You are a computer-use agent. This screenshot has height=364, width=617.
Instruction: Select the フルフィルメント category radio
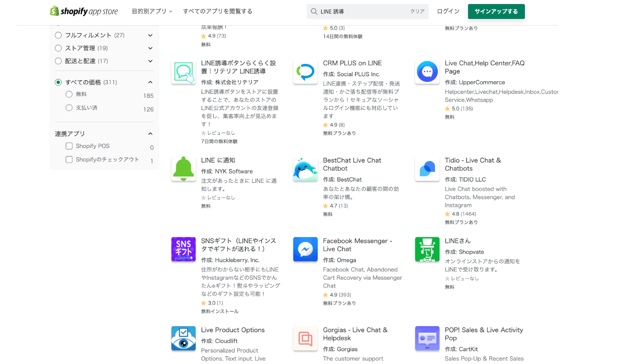point(58,35)
